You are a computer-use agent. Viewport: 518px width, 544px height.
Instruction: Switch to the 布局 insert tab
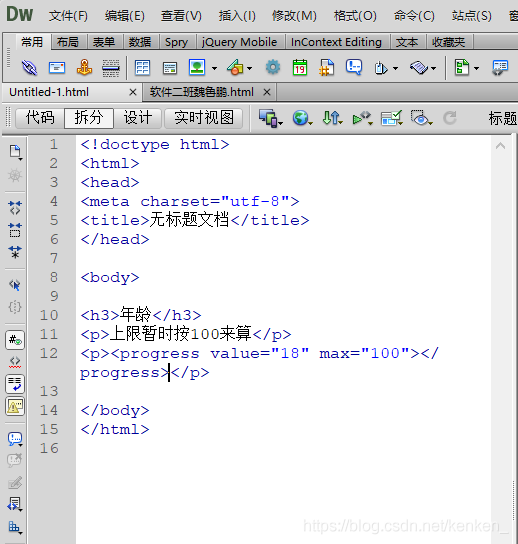[68, 42]
